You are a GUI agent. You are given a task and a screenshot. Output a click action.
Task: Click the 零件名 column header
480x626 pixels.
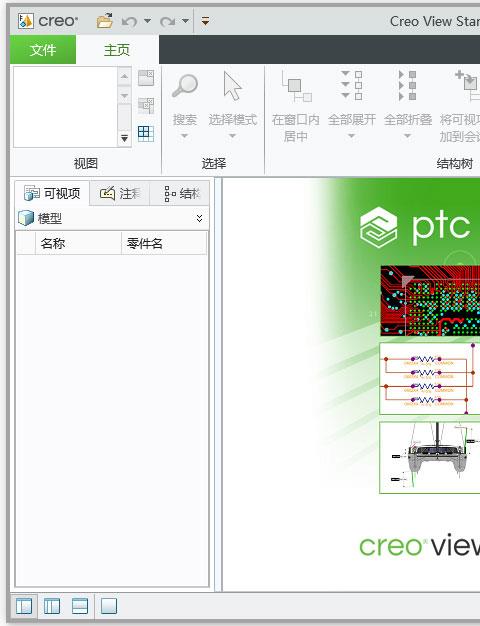pos(164,243)
